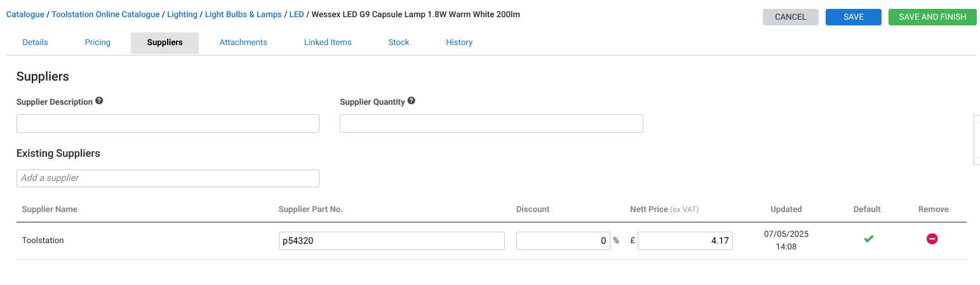Edit the Nett Price field
The width and height of the screenshot is (980, 285).
685,241
